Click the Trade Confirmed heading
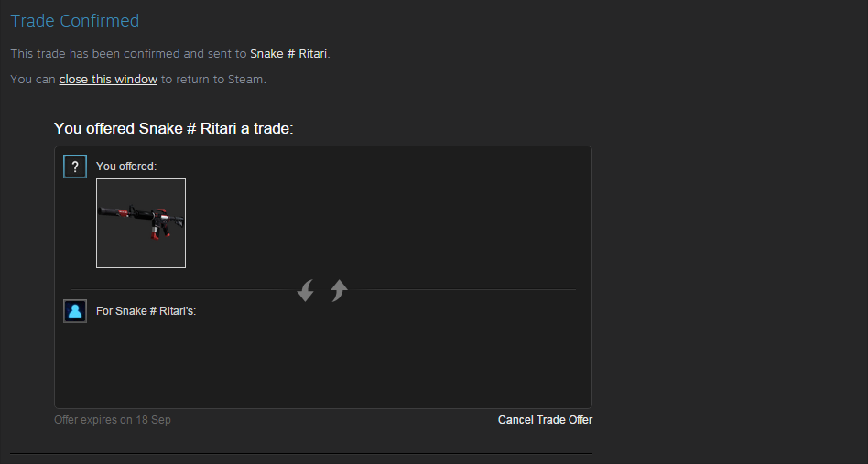The height and width of the screenshot is (464, 868). point(75,20)
